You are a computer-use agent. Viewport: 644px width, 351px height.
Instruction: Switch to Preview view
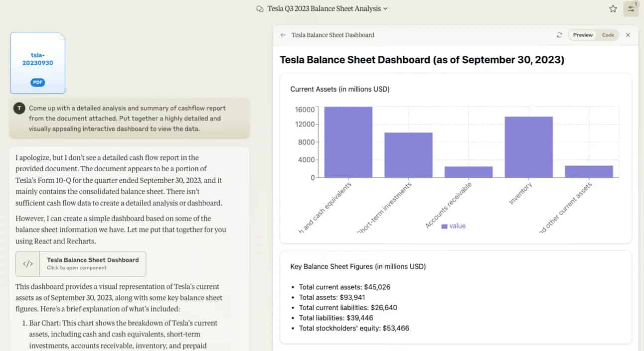(583, 35)
